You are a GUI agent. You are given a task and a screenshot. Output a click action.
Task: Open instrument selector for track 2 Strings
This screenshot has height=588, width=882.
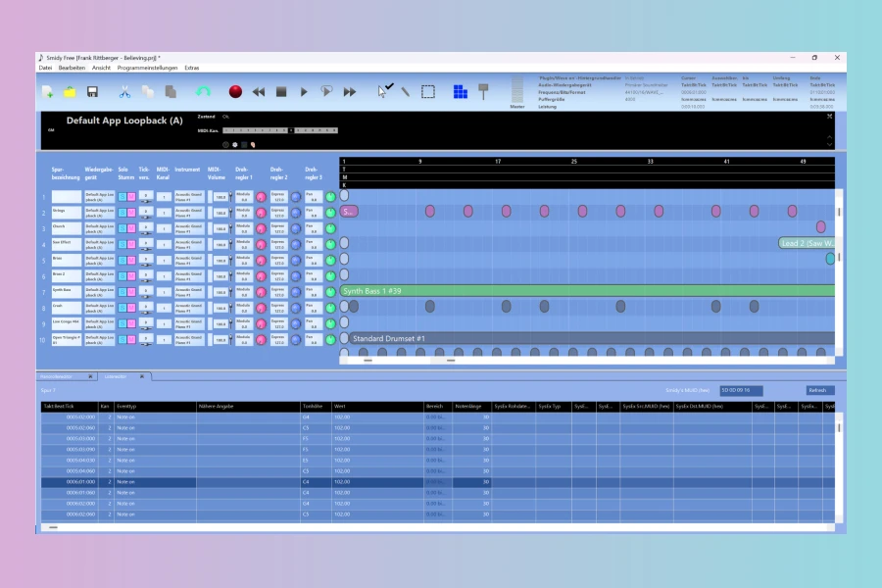[189, 213]
